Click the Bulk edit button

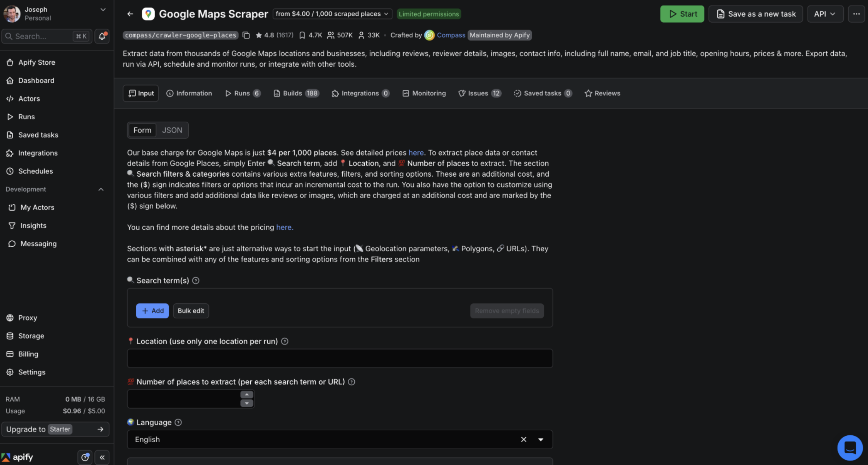click(191, 311)
